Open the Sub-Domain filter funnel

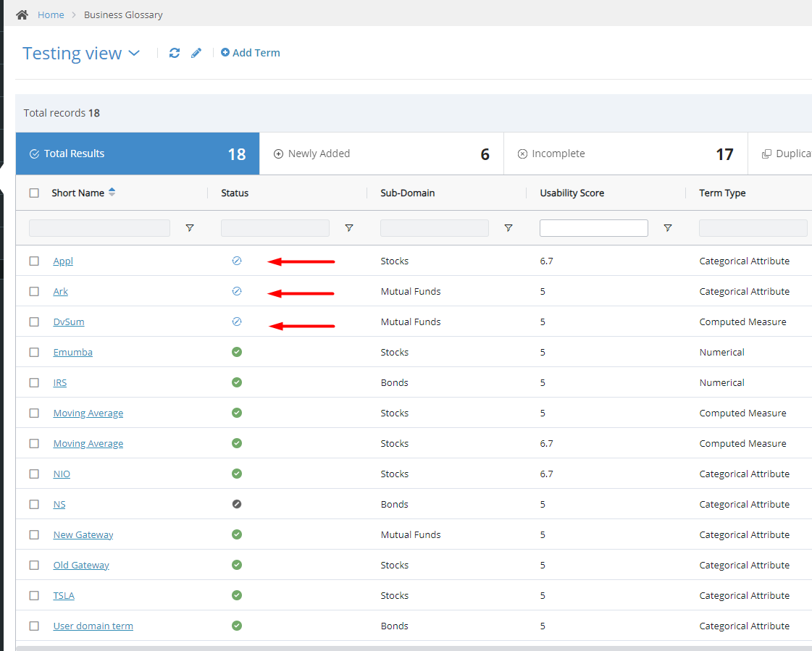(508, 228)
